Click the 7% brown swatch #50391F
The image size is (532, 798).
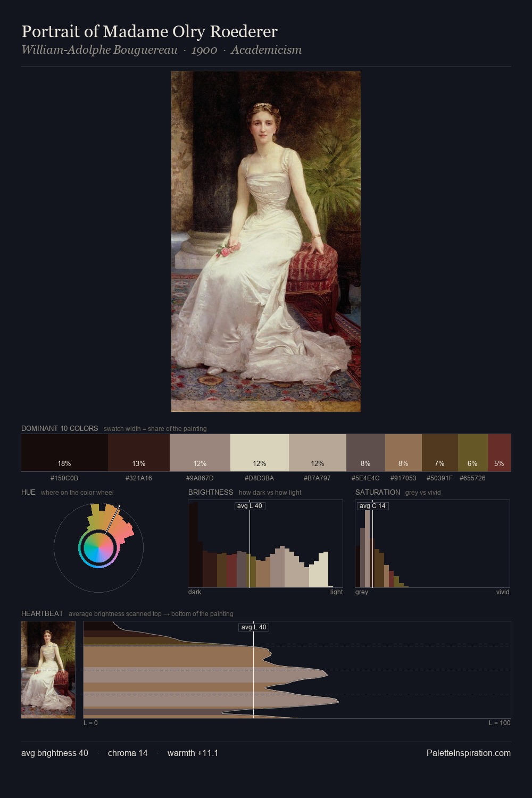pyautogui.click(x=439, y=453)
